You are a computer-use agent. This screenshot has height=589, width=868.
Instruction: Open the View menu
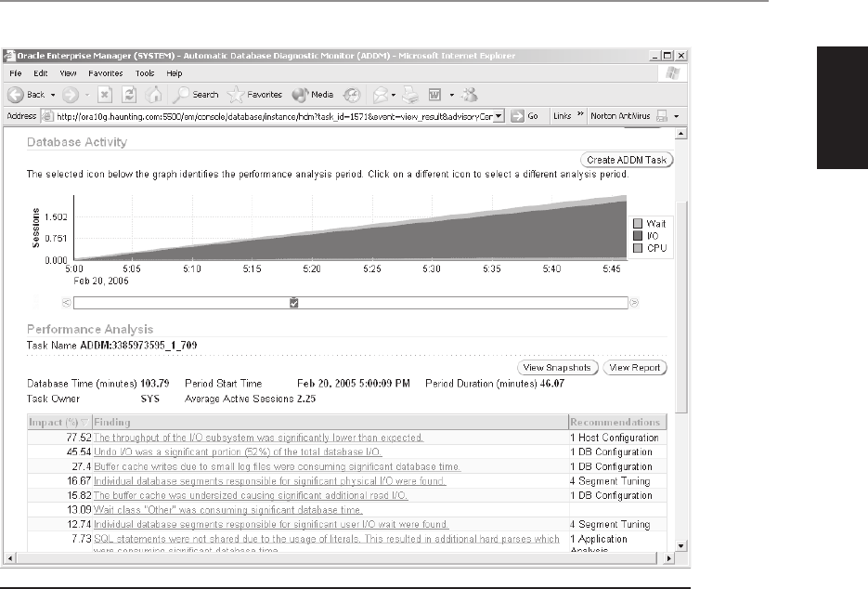(x=68, y=73)
